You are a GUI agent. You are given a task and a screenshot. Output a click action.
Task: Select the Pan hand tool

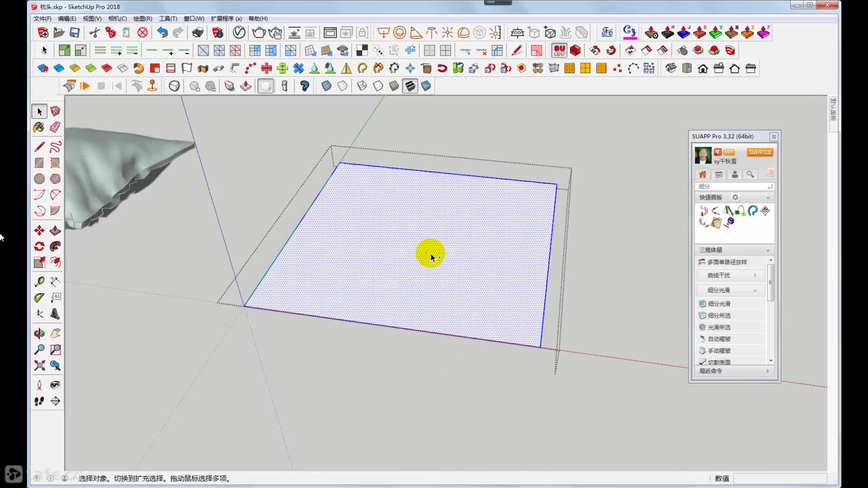coord(55,333)
